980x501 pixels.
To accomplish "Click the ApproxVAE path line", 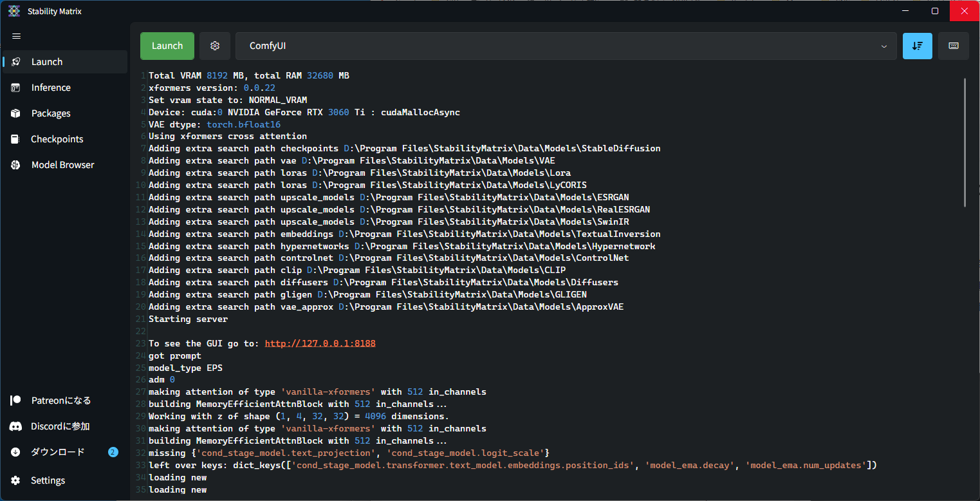I will tap(386, 307).
